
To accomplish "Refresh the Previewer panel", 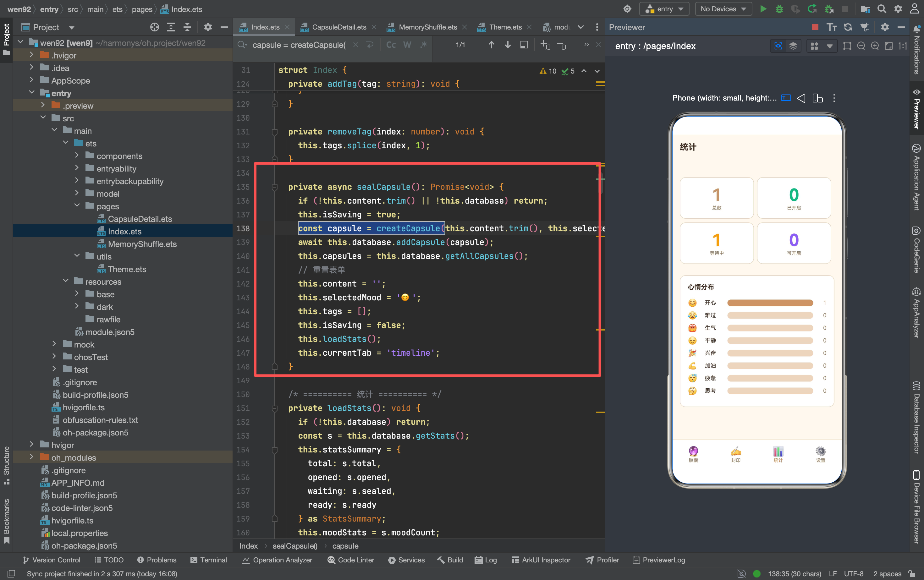I will (x=848, y=27).
